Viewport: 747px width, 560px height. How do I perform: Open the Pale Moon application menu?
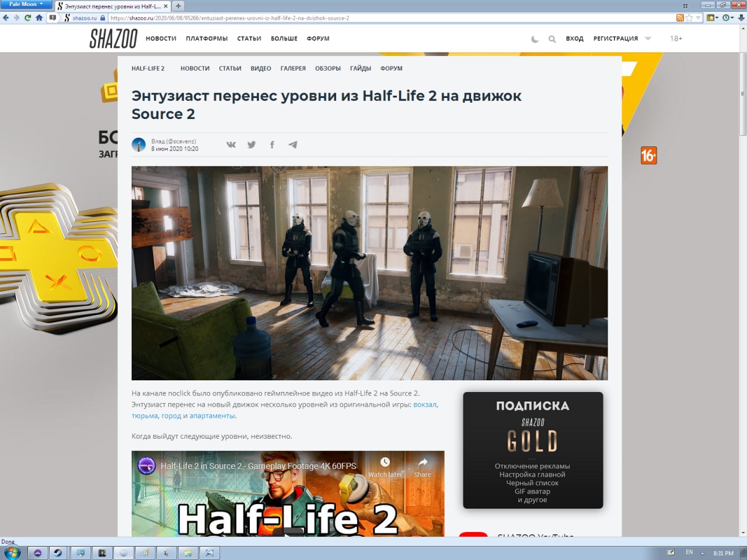click(26, 4)
